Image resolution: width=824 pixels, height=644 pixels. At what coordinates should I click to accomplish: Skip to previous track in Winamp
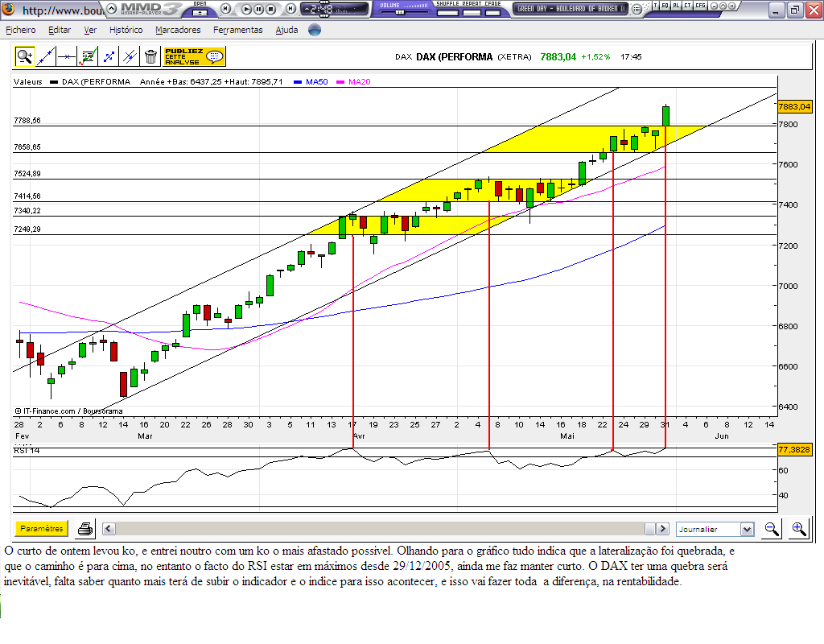[225, 8]
